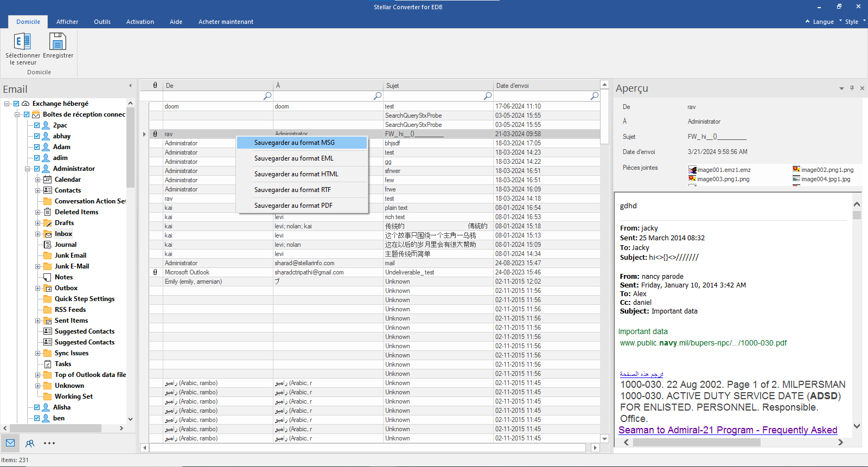Choose Sauvegarder au format MSG
The width and height of the screenshot is (868, 467).
(x=302, y=143)
